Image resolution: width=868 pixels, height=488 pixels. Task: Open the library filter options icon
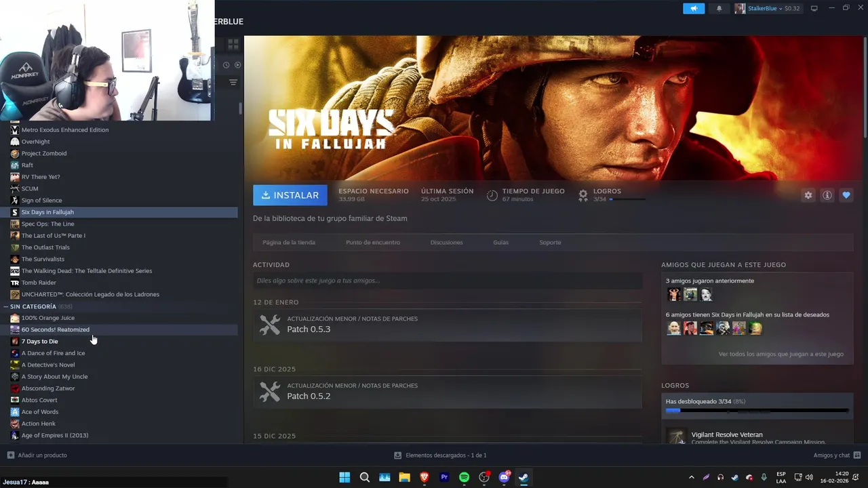pos(233,83)
